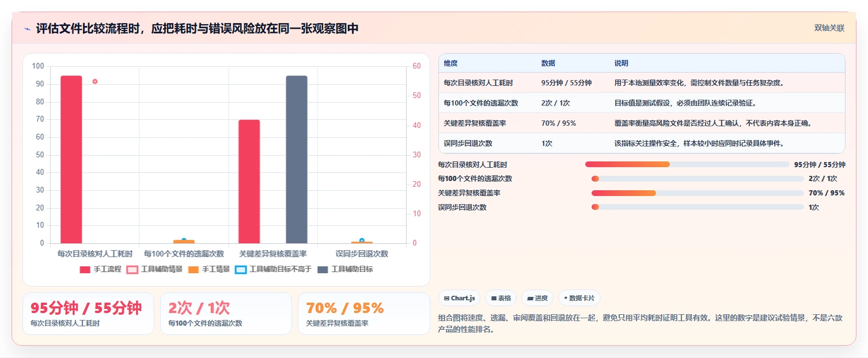The width and height of the screenshot is (868, 358).
Task: Click the 数据 table column header
Action: (x=548, y=63)
